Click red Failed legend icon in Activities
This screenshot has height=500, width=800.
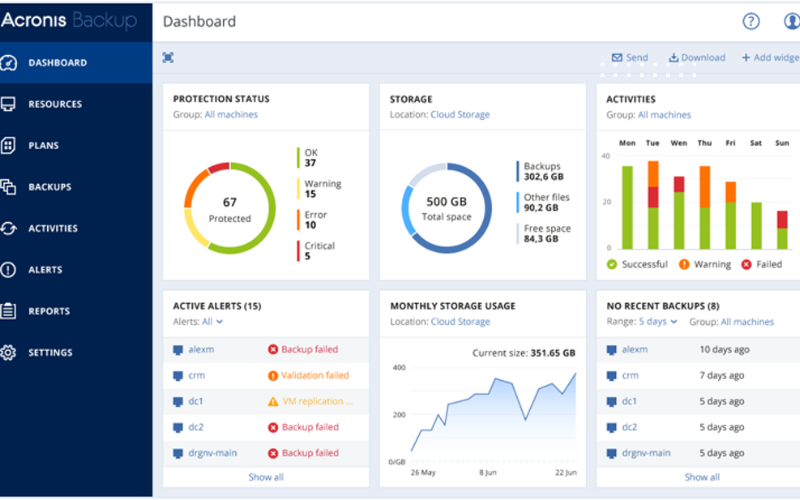746,264
